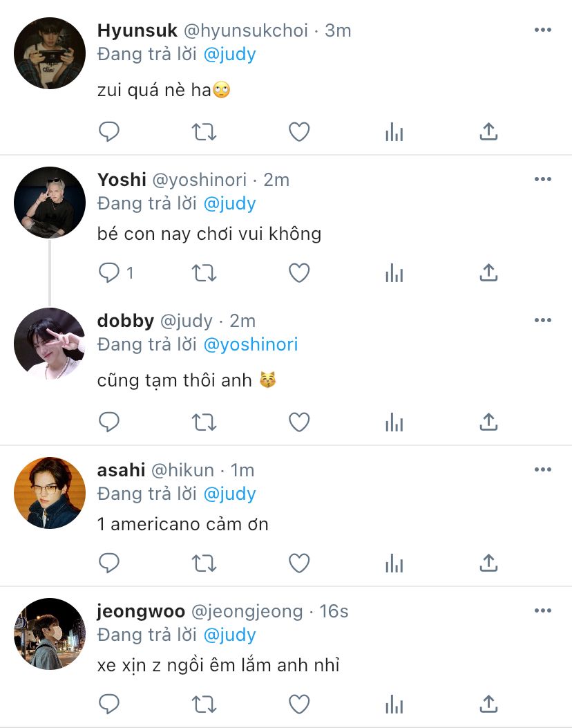Viewport: 572px width, 728px height.
Task: Like dobby's tweet
Action: coord(299,422)
